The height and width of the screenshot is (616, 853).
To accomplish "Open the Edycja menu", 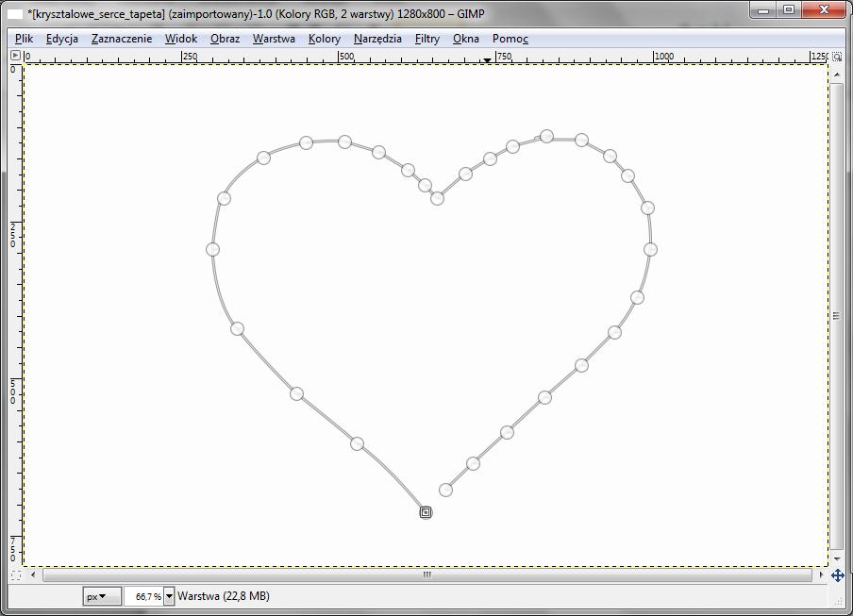I will click(x=62, y=39).
